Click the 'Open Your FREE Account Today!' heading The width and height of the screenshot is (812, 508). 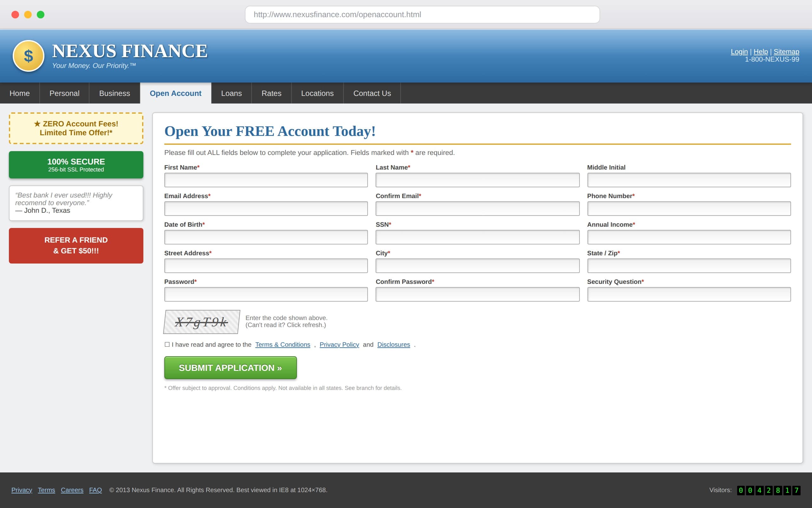(x=270, y=131)
